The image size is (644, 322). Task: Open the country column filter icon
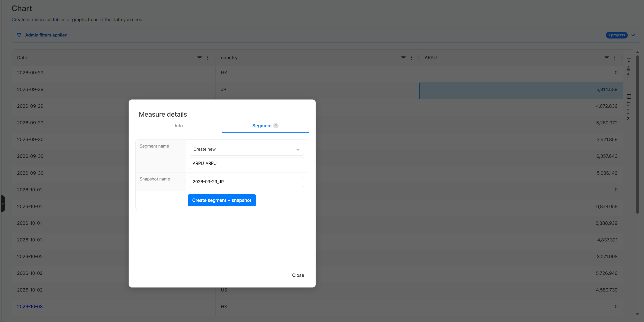coord(403,58)
